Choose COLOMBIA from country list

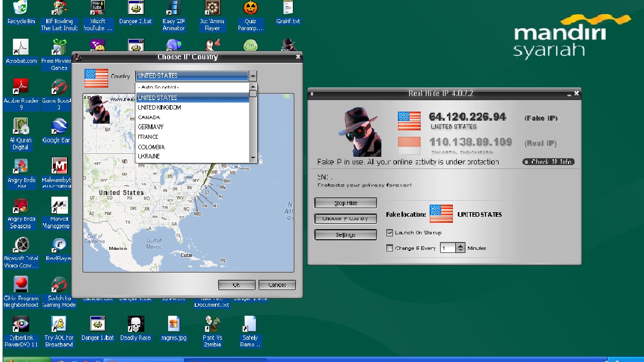[x=192, y=147]
